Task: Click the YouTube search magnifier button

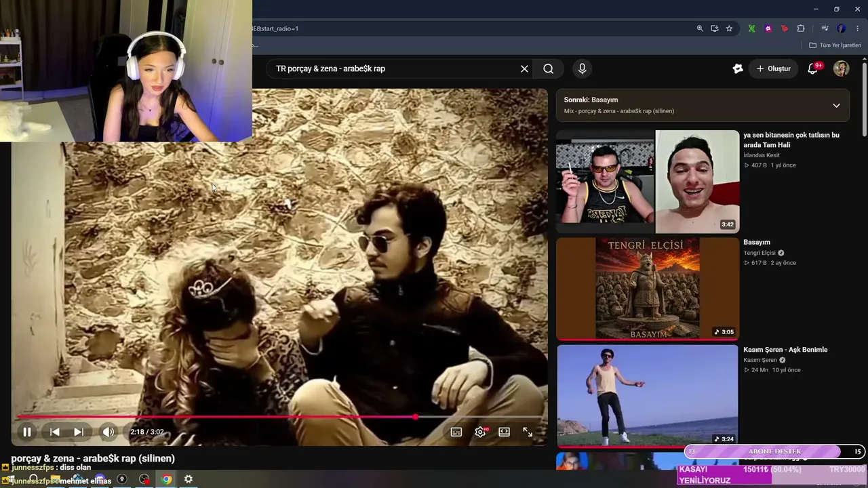Action: tap(549, 68)
